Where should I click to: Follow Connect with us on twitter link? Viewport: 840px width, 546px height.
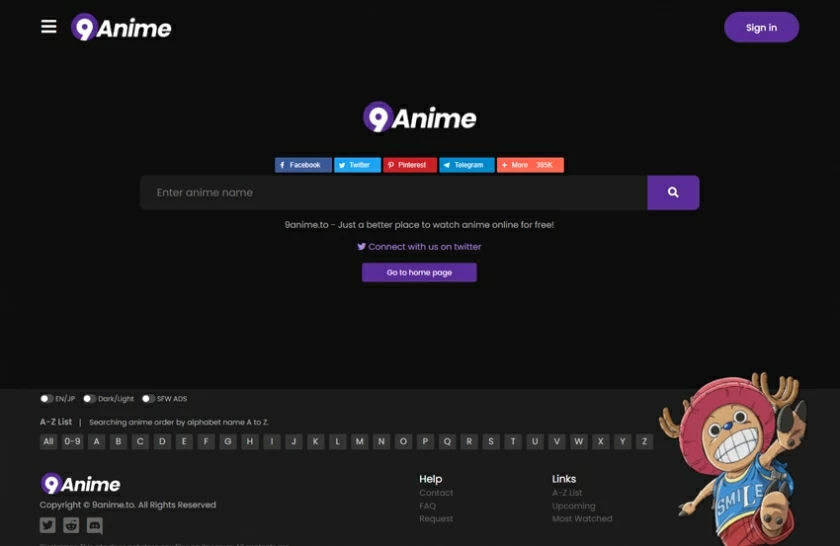[419, 246]
